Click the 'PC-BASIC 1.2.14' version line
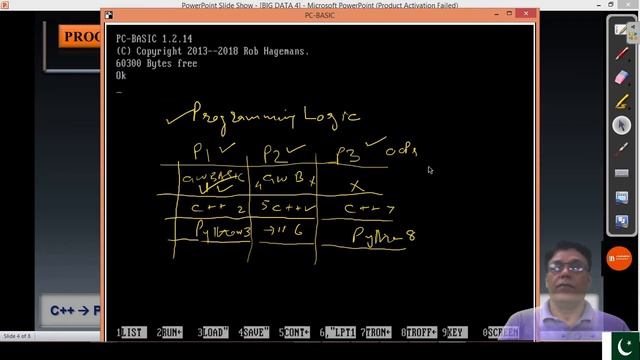 pyautogui.click(x=154, y=39)
